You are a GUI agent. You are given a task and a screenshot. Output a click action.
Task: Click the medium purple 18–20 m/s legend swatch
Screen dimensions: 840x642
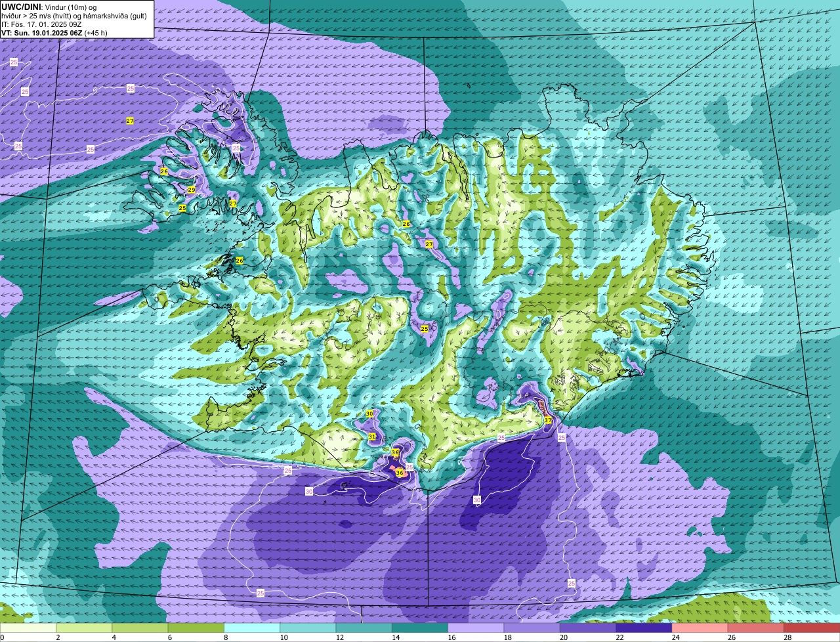[532, 628]
